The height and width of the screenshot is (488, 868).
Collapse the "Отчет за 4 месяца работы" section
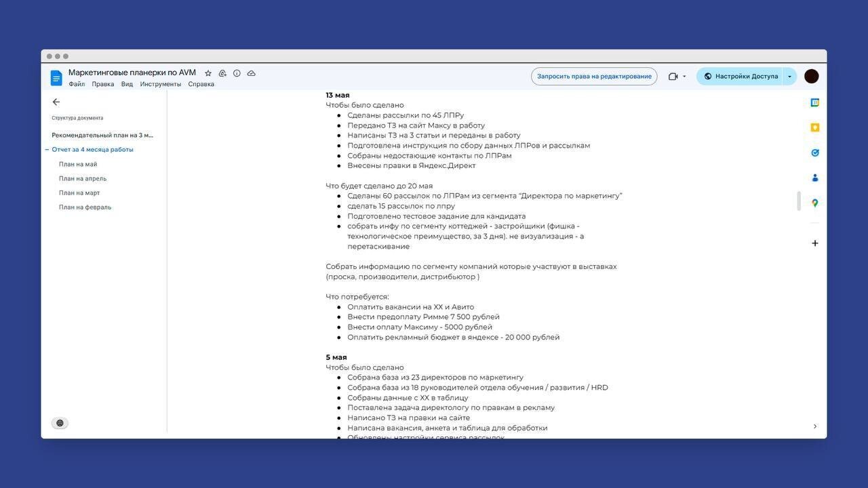pyautogui.click(x=47, y=150)
